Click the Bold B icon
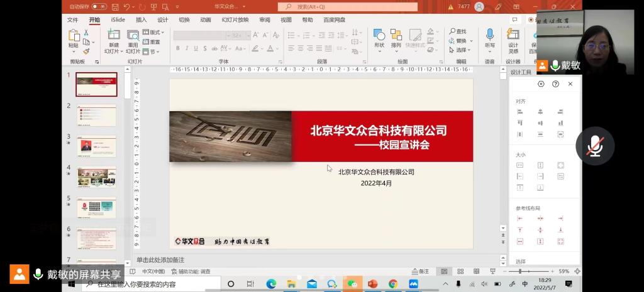644x292 pixels. pyautogui.click(x=178, y=48)
